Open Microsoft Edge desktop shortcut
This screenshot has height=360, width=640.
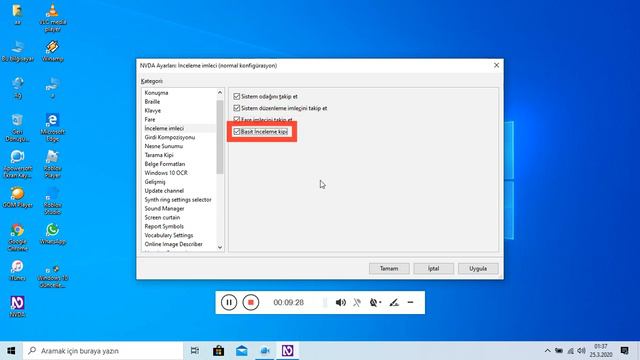[53, 127]
